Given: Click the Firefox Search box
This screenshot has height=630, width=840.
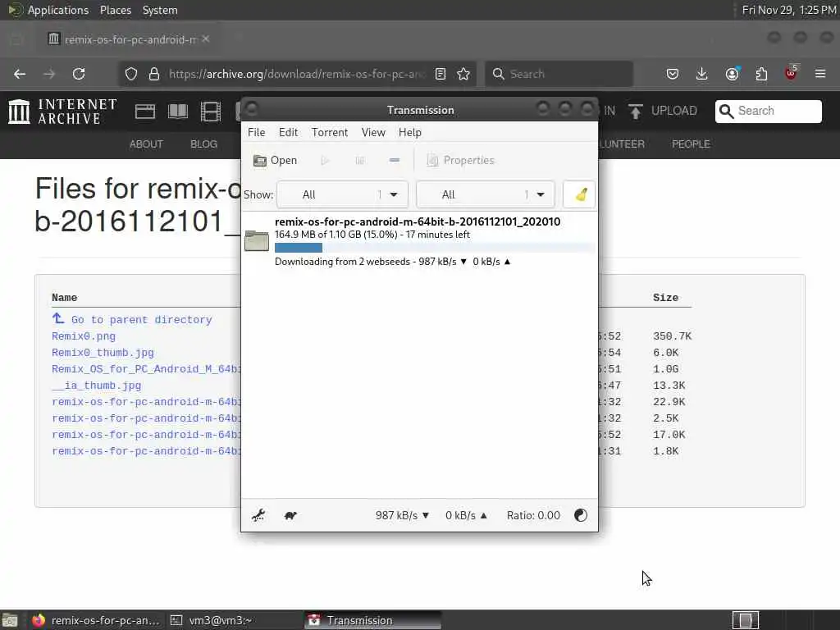Looking at the screenshot, I should [559, 74].
